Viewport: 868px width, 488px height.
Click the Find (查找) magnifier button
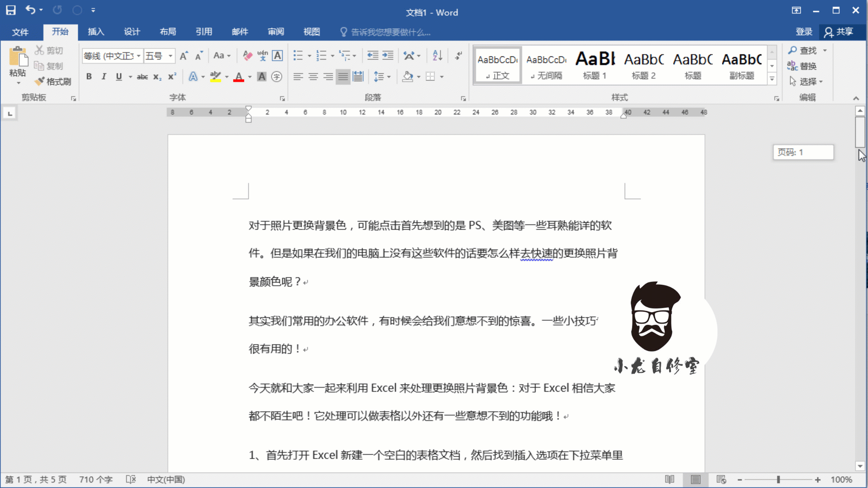pyautogui.click(x=802, y=51)
